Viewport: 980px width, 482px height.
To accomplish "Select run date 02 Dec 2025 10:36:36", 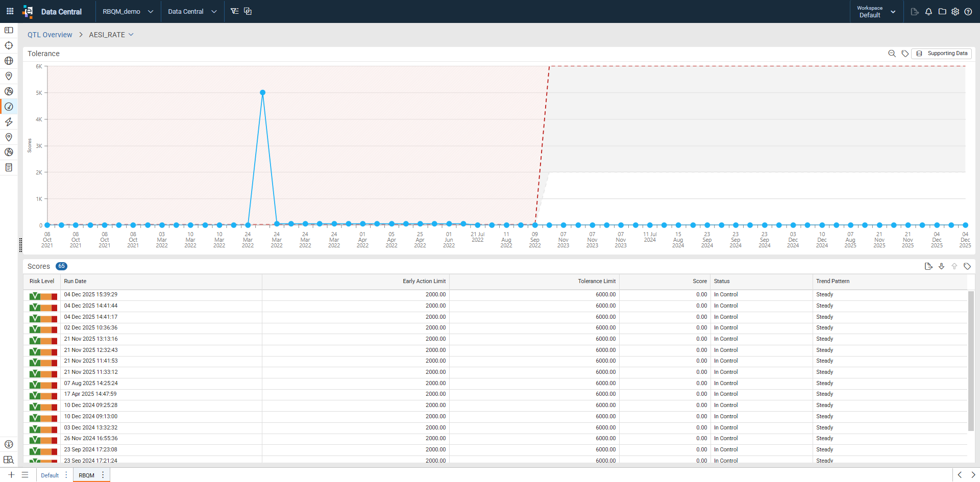I will tap(91, 328).
